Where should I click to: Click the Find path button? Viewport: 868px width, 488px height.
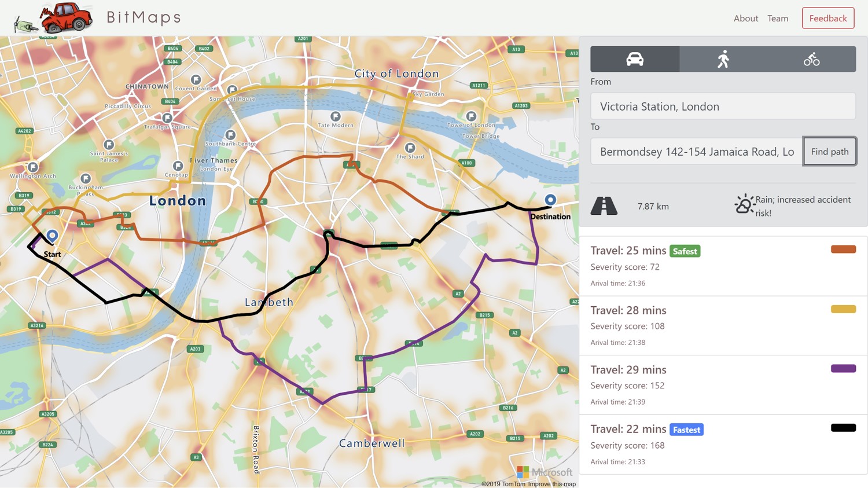[x=829, y=152]
